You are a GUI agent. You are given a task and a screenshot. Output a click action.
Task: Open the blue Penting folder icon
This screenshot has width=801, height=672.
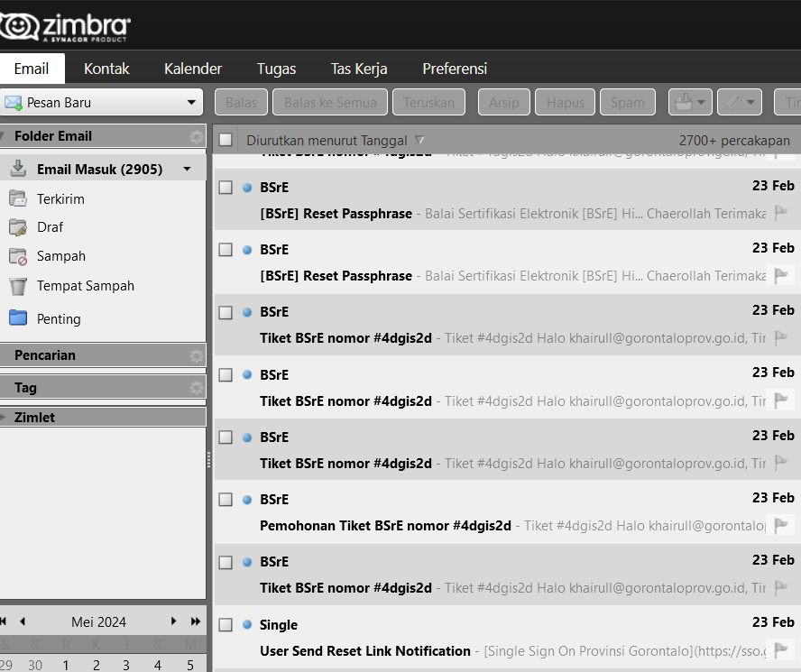coord(18,318)
